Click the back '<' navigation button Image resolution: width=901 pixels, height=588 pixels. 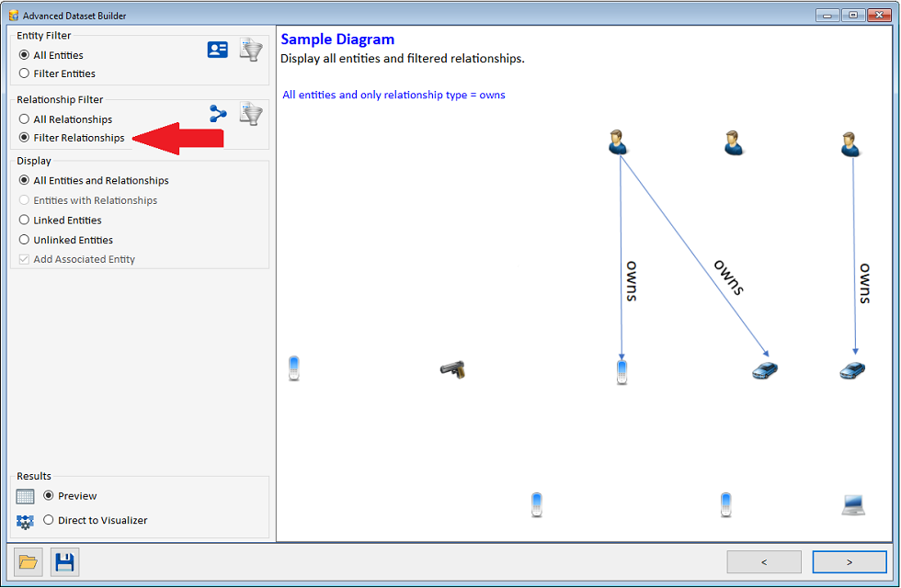tap(764, 561)
